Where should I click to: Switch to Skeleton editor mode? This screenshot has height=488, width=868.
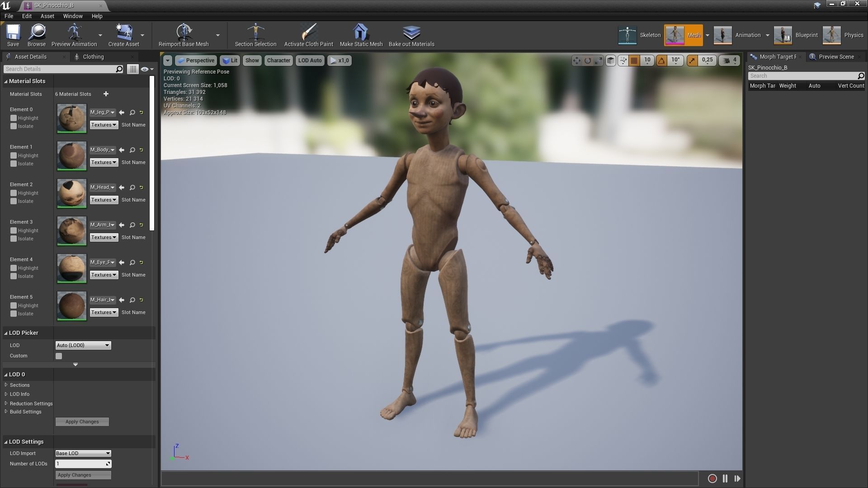639,35
